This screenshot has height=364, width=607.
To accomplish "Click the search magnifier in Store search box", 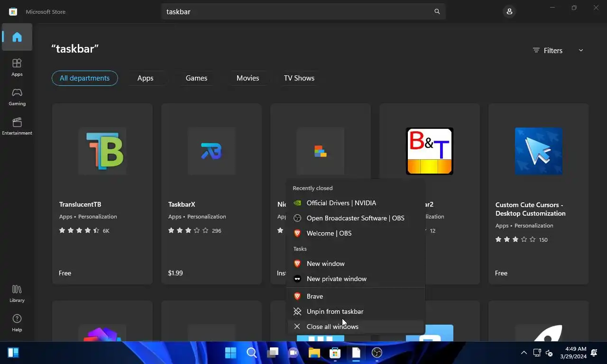I will (437, 11).
